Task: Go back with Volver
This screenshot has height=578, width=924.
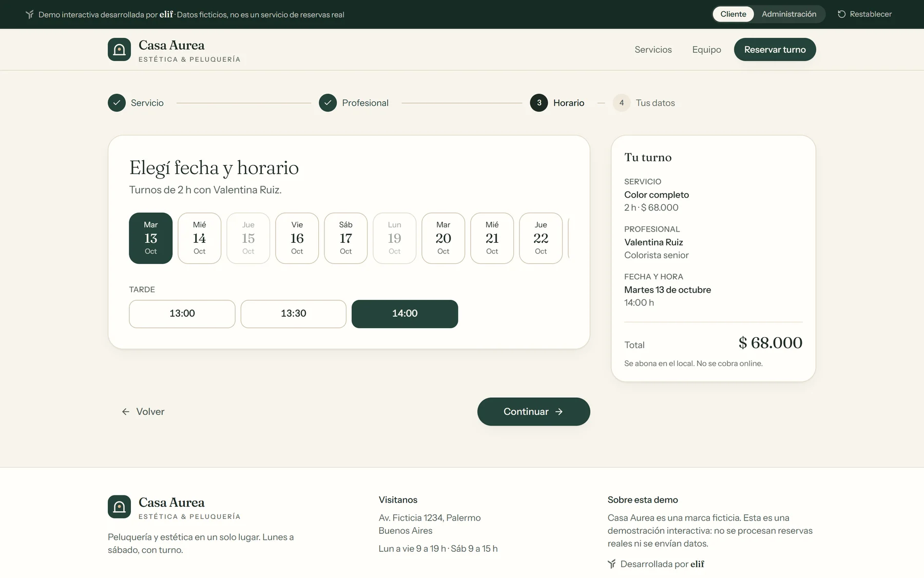Action: click(x=143, y=412)
